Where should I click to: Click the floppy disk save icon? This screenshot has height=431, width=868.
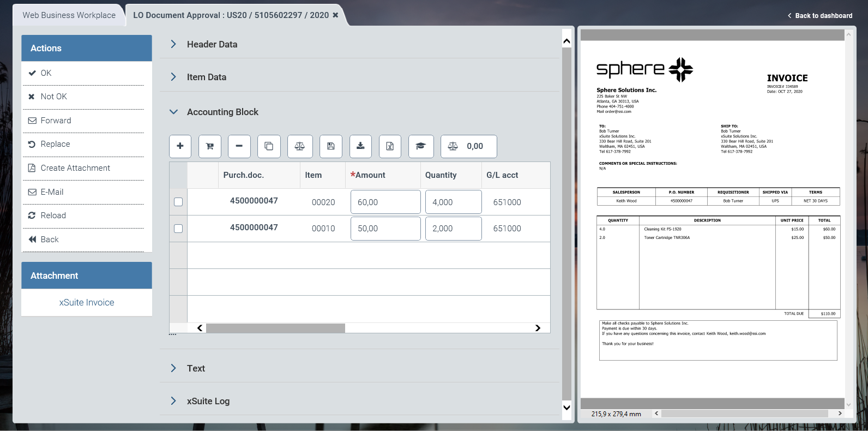[330, 146]
